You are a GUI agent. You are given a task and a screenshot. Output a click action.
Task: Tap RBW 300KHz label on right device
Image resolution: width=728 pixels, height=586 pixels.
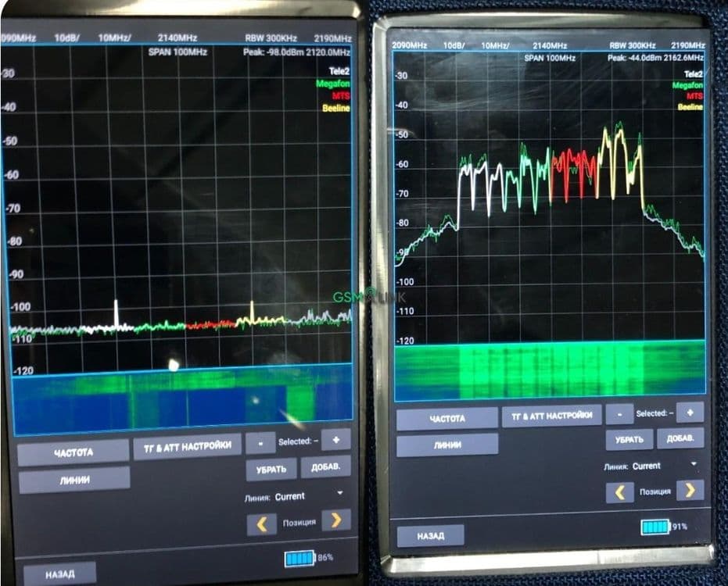pos(633,45)
